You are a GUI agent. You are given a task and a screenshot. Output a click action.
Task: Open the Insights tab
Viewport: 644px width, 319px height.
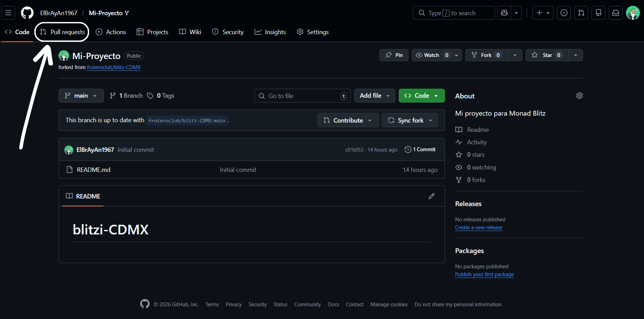[270, 32]
